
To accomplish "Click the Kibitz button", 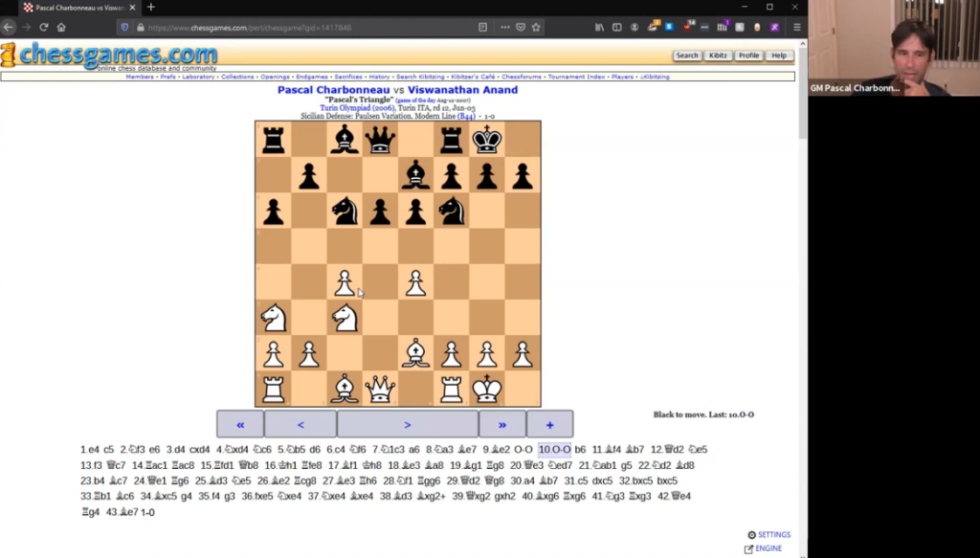I will (x=718, y=56).
